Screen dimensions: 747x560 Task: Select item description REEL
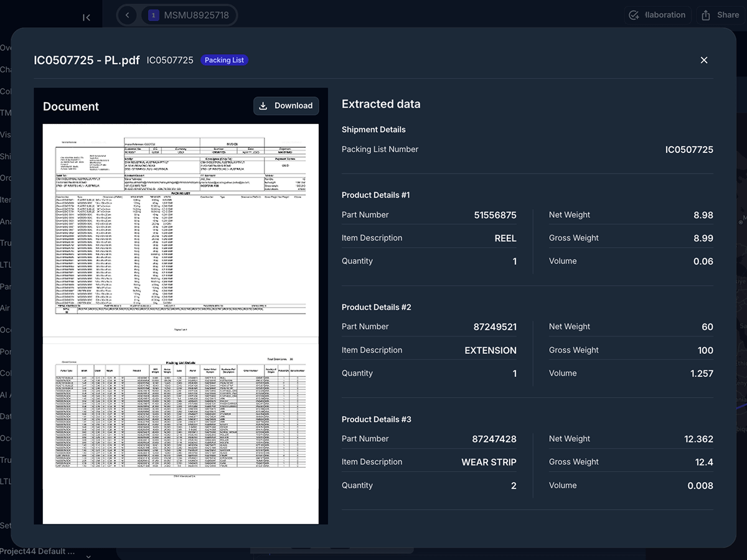505,238
